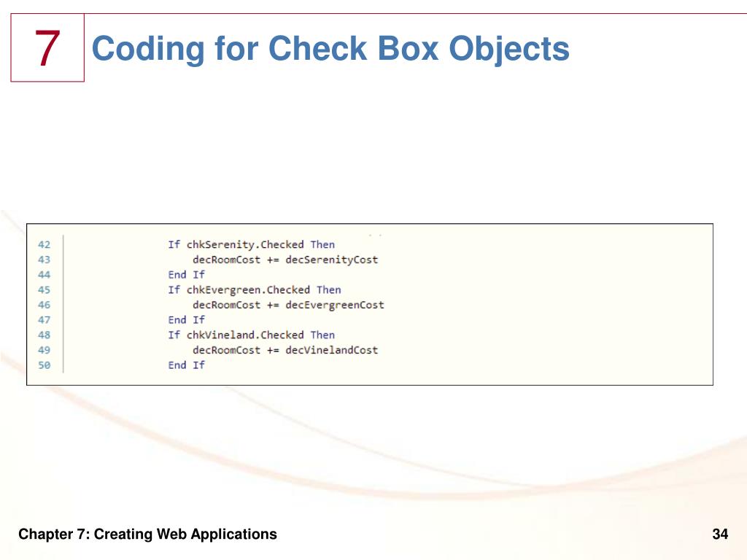Click line number 43
The image size is (747, 560).
pyautogui.click(x=44, y=260)
